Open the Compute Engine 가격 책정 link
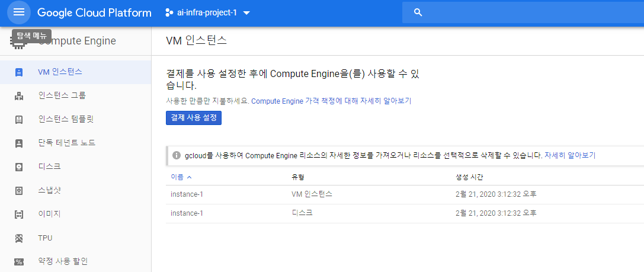The image size is (644, 272). pos(331,101)
